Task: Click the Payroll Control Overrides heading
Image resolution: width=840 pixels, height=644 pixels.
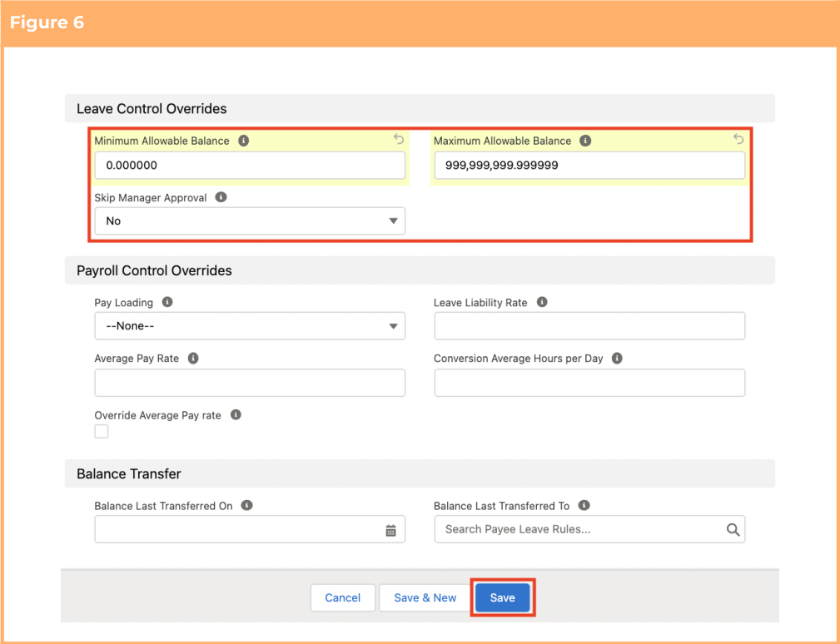Action: 154,270
